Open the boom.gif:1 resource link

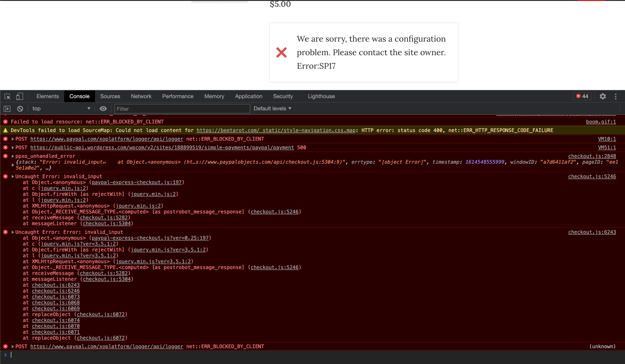tap(601, 122)
